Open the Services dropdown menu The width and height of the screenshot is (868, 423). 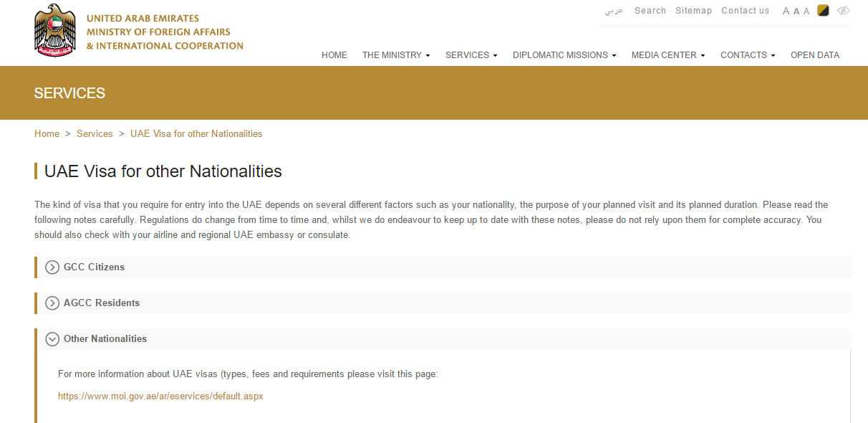[x=471, y=55]
